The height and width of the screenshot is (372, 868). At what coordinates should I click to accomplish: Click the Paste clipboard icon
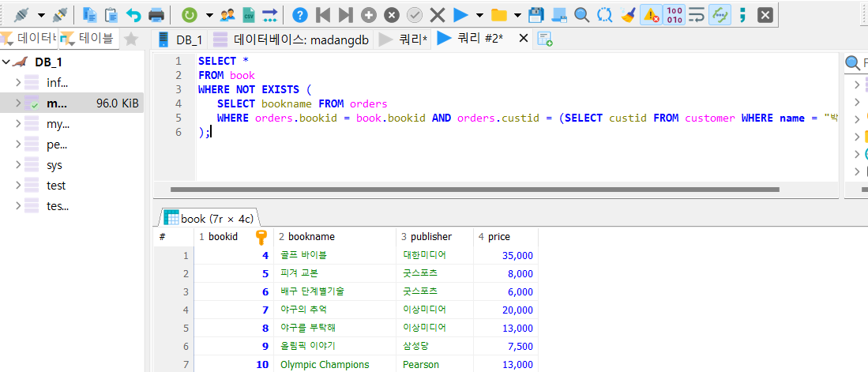111,15
